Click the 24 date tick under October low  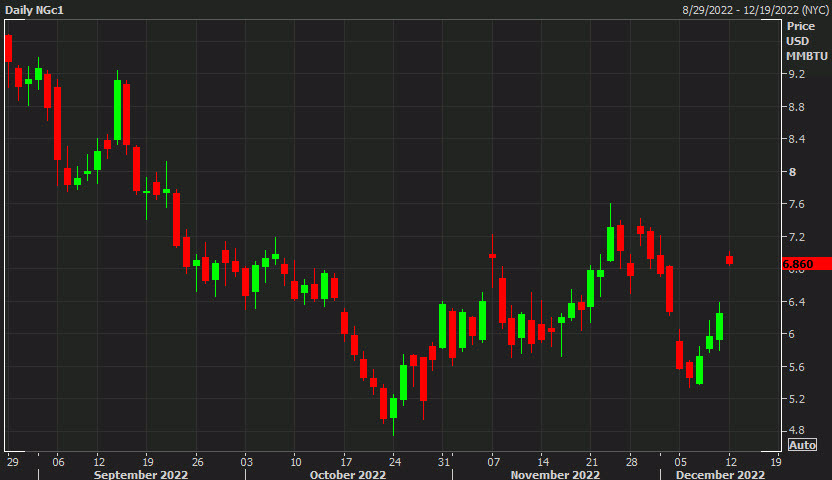point(395,462)
